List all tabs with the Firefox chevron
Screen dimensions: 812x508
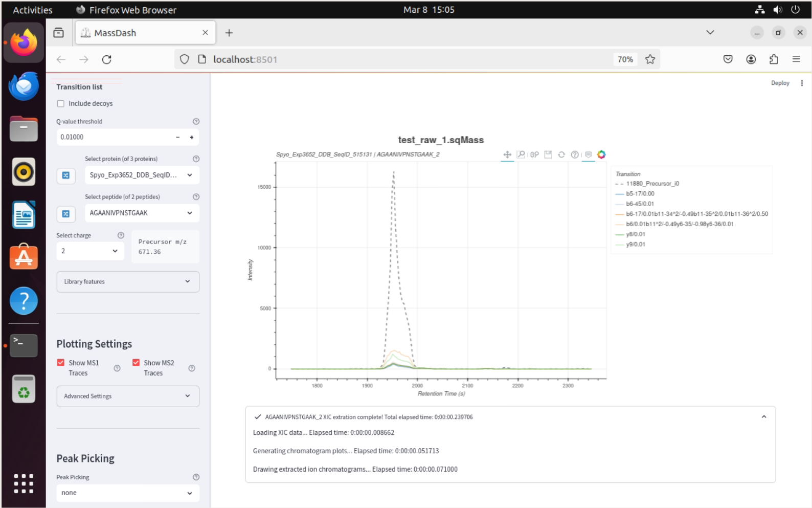[x=710, y=33]
